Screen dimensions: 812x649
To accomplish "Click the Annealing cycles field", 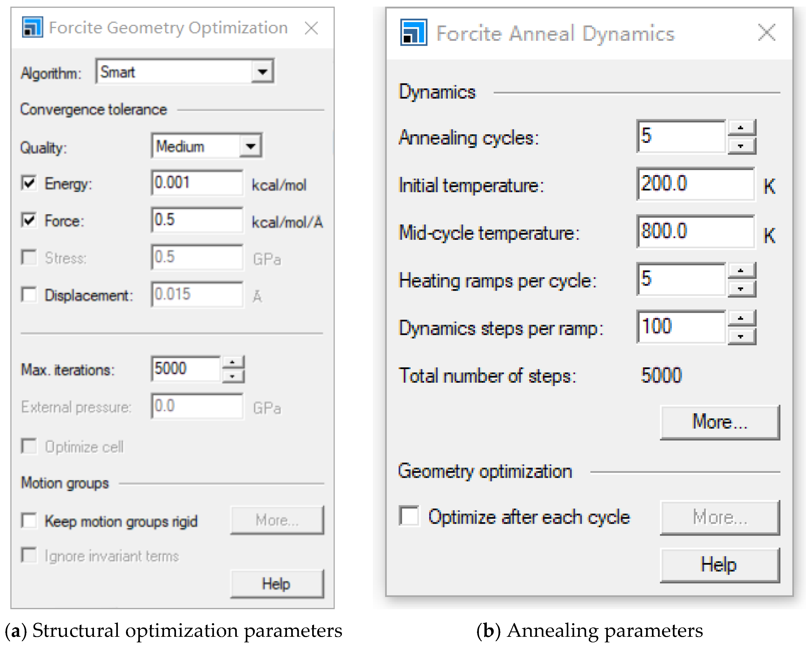I will 681,136.
